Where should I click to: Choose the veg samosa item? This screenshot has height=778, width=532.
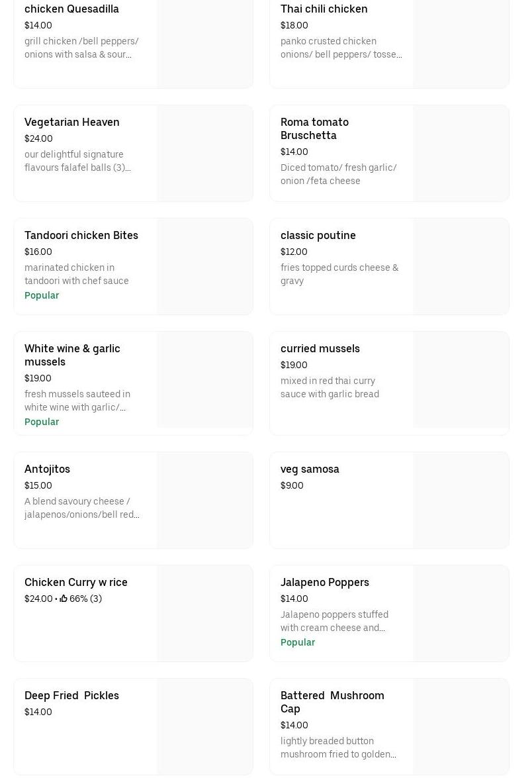coord(310,469)
